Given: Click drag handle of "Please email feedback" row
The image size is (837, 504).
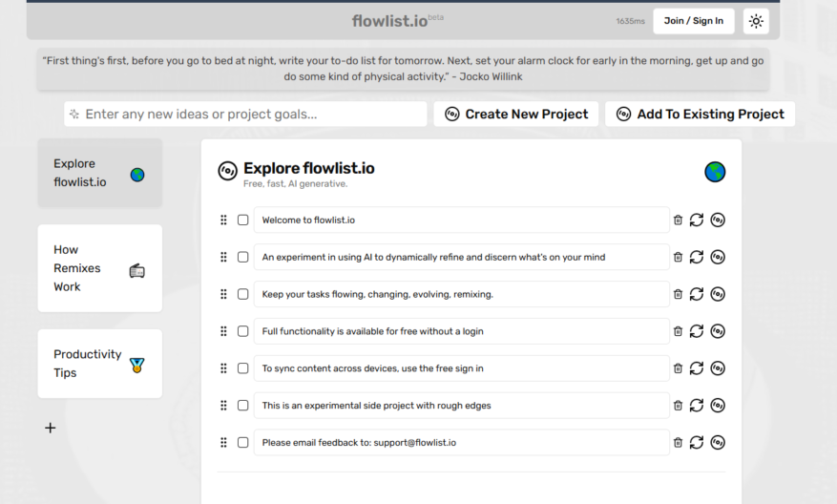Looking at the screenshot, I should (223, 443).
